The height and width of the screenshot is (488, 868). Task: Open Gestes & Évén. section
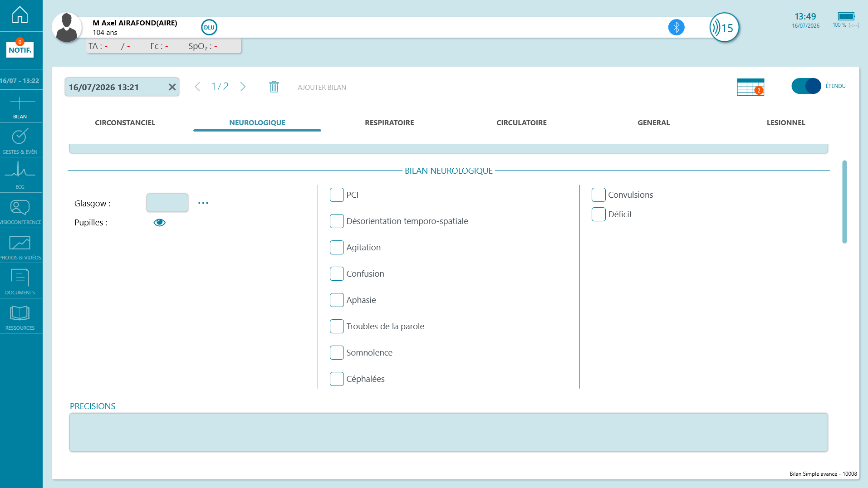click(x=20, y=141)
